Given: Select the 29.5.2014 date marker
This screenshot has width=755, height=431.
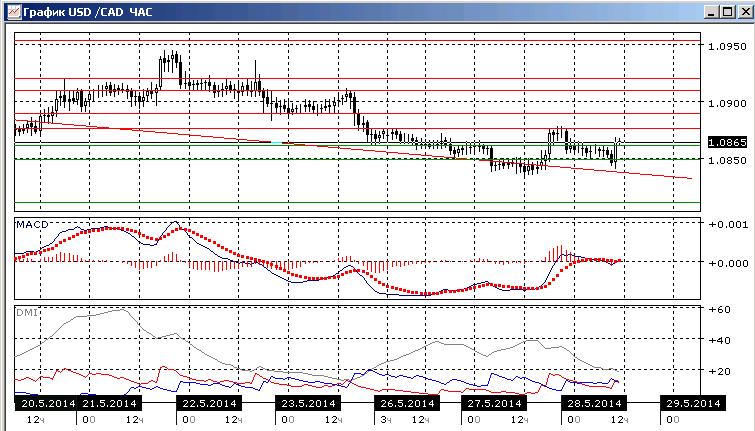Looking at the screenshot, I should [x=693, y=403].
